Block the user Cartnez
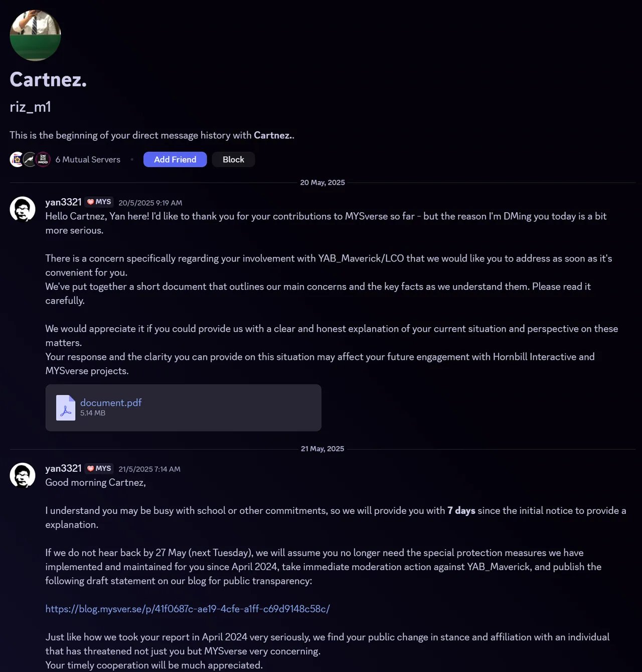The width and height of the screenshot is (642, 672). pos(233,160)
